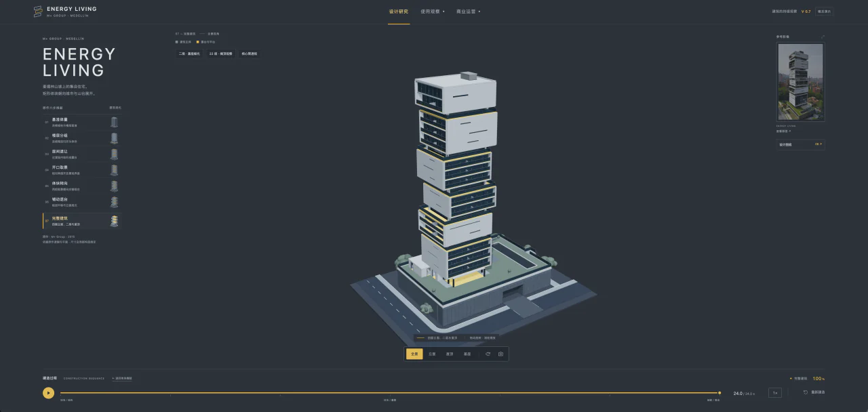This screenshot has width=868, height=412.
Task: Click the 二层 · 基座绿化 tag button
Action: pyautogui.click(x=189, y=54)
